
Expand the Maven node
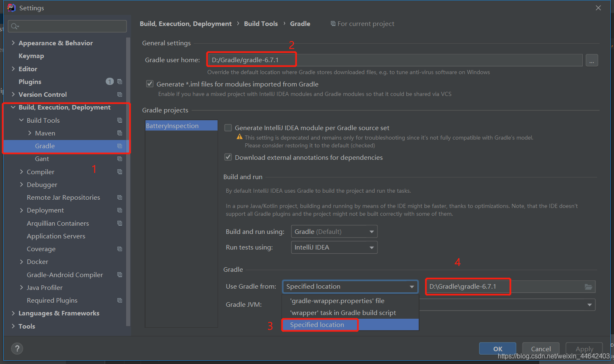(x=30, y=133)
